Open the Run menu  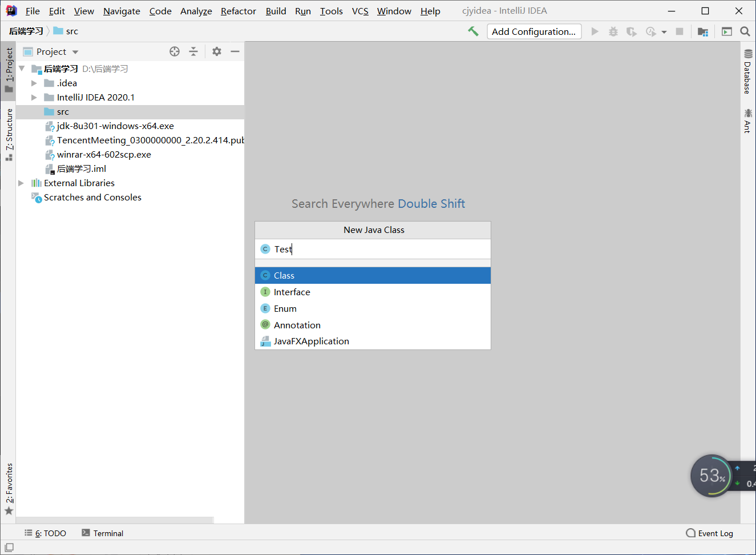(x=303, y=11)
